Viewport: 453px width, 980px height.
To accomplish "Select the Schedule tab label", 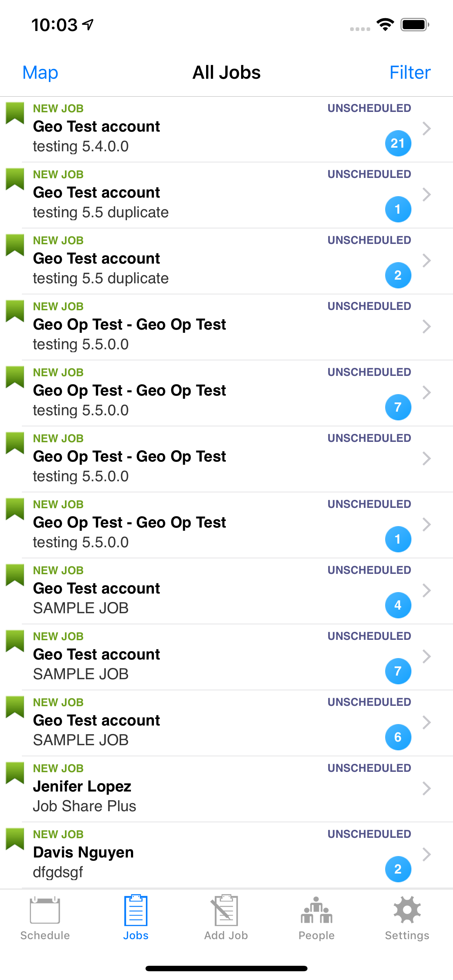I will tap(45, 936).
